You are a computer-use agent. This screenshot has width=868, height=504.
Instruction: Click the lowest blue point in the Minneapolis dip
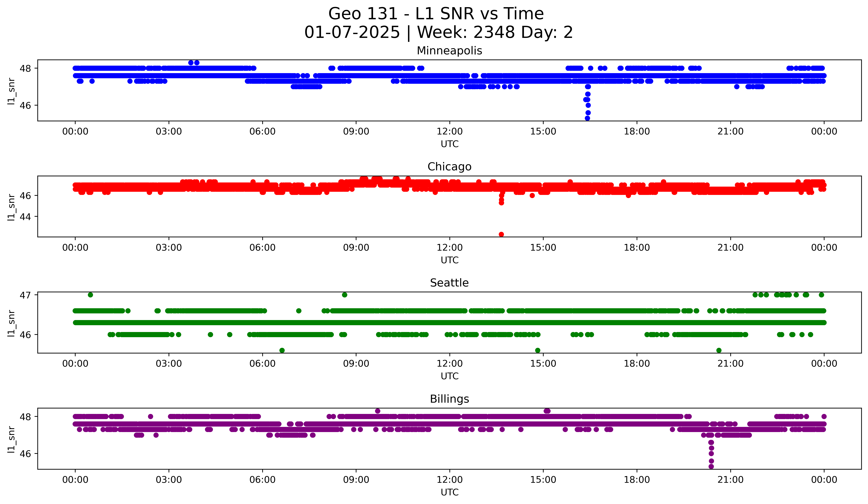point(587,118)
